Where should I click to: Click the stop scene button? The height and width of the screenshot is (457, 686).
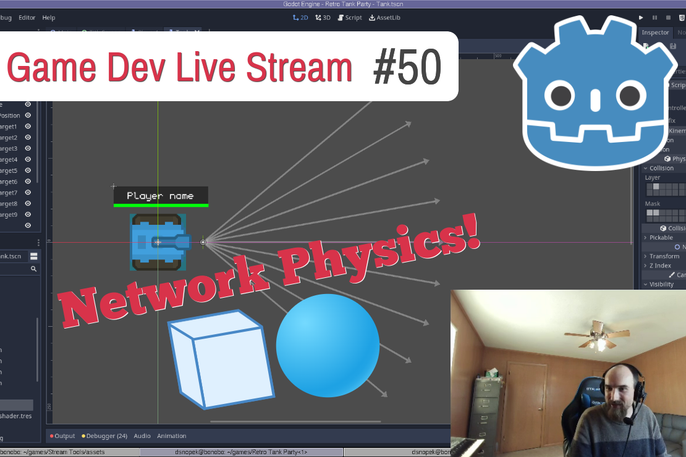tap(668, 18)
